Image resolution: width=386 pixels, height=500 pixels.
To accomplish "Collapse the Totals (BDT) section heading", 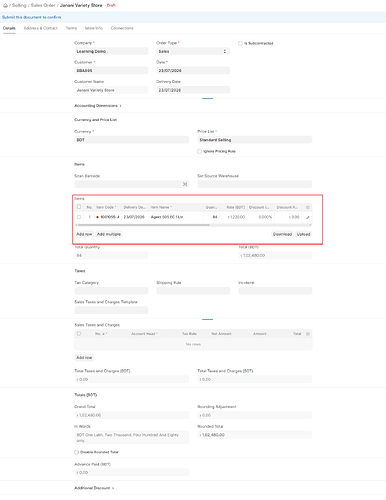I will [85, 395].
